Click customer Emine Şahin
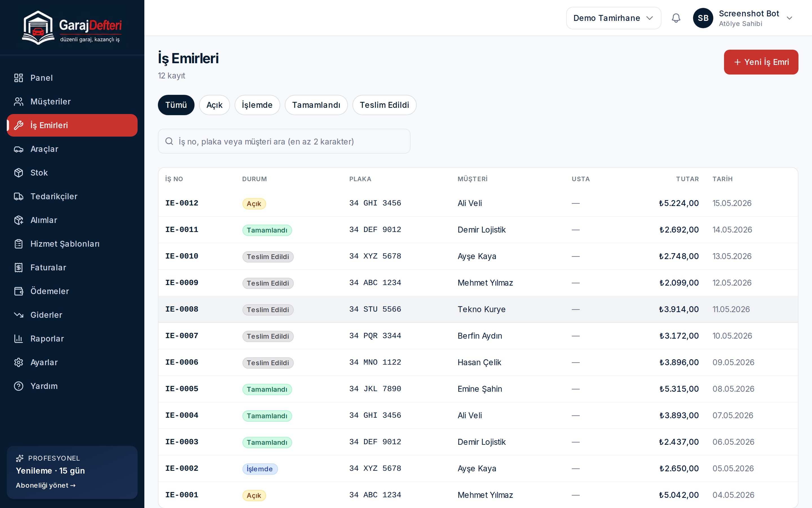This screenshot has height=508, width=812. pos(480,389)
